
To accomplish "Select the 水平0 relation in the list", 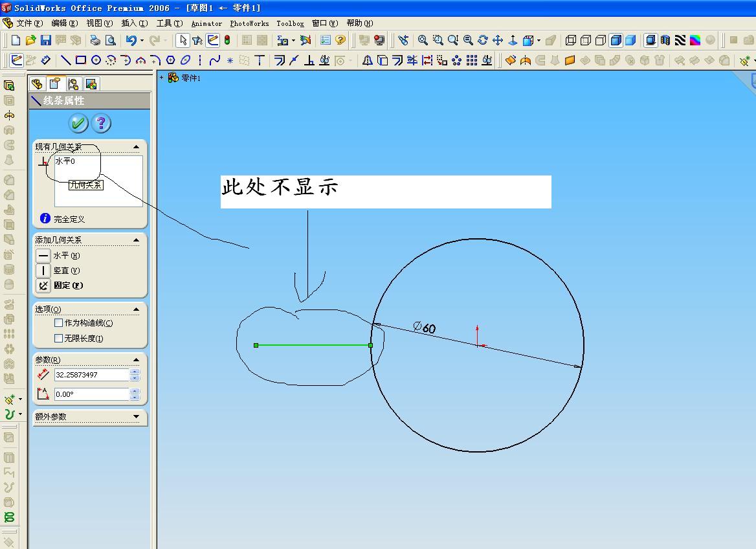I will coord(65,161).
